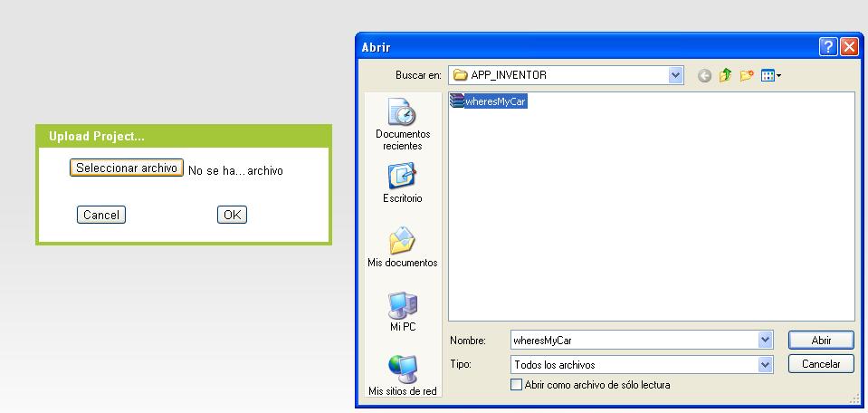Click the Seleccionar archivo button
The height and width of the screenshot is (413, 868).
click(x=126, y=168)
